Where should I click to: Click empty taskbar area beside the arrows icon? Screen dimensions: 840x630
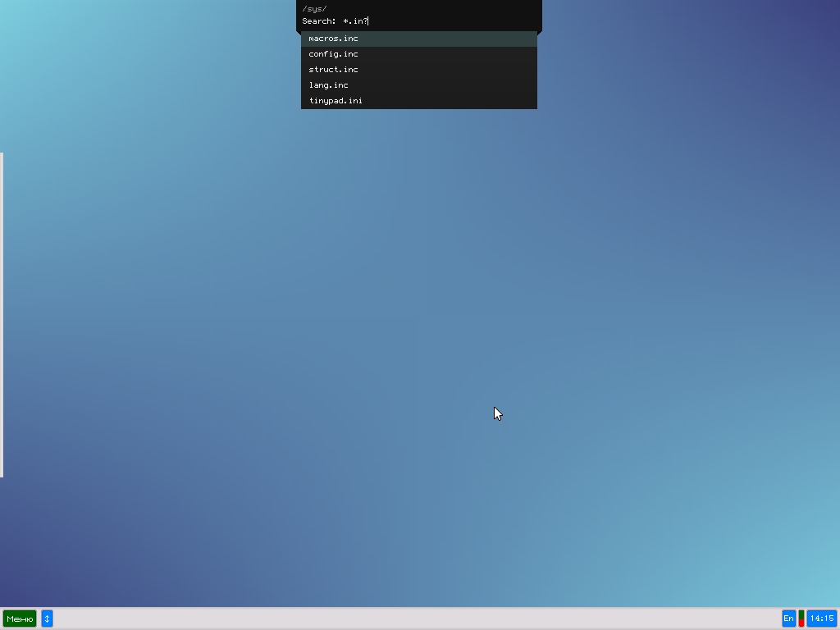tap(246, 619)
